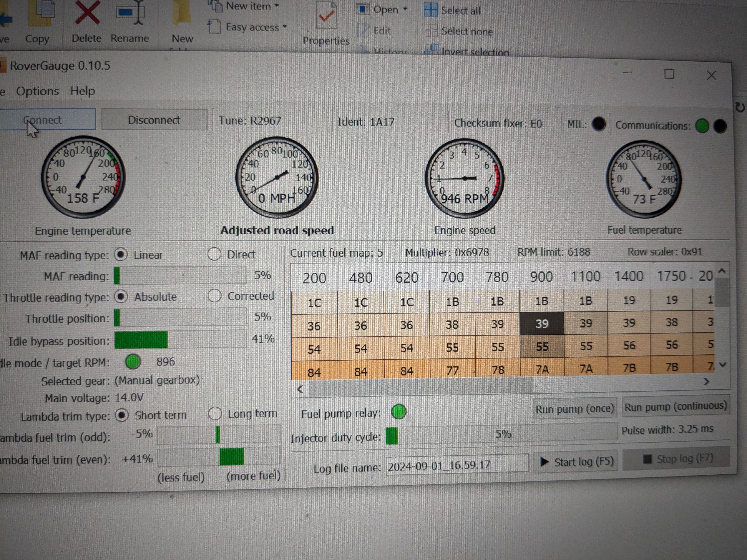Switch lambda trim type to Long term
This screenshot has height=560, width=747.
[215, 414]
